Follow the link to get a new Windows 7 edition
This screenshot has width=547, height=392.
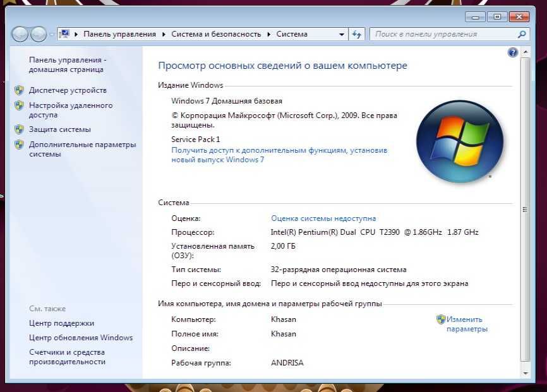point(279,155)
